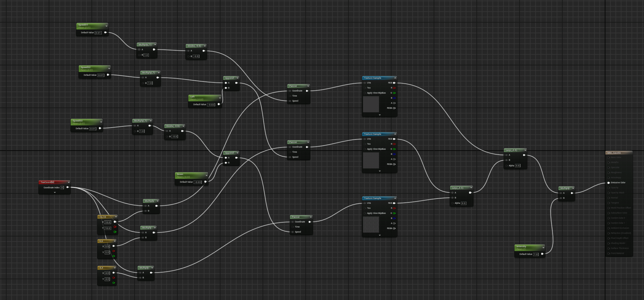The width and height of the screenshot is (644, 300).
Task: Click the Coordinate Index value field
Action: 62,188
